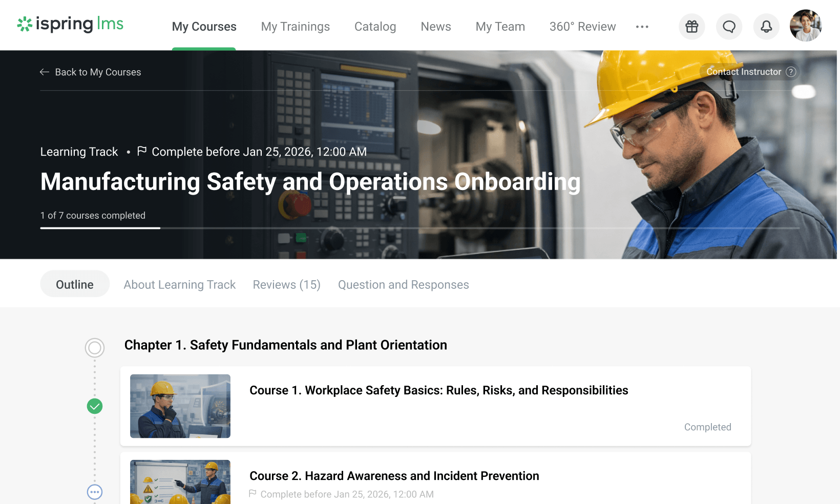The width and height of the screenshot is (840, 504).
Task: Open the gift rewards icon
Action: [x=691, y=27]
